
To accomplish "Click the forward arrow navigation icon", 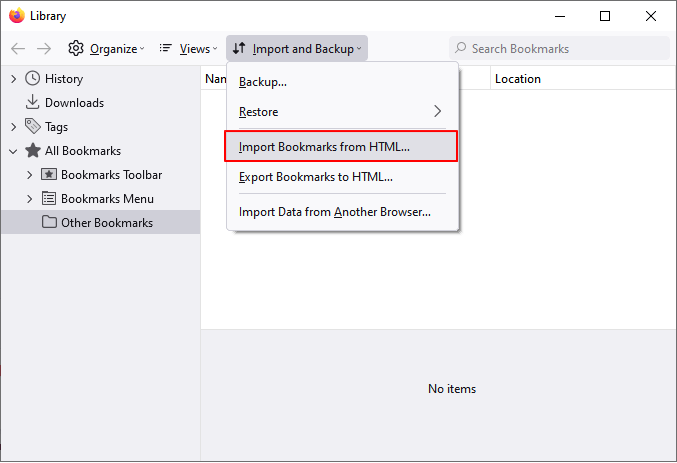I will pos(44,48).
